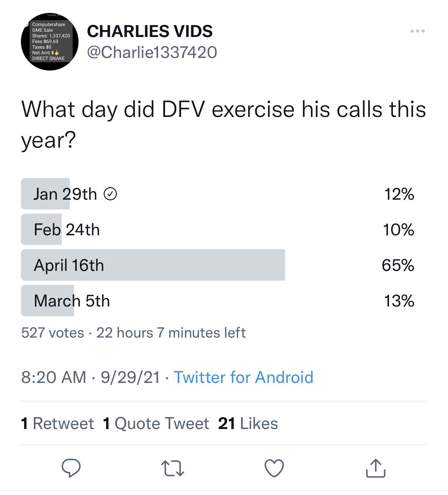Open the three-dot more options menu

417,31
